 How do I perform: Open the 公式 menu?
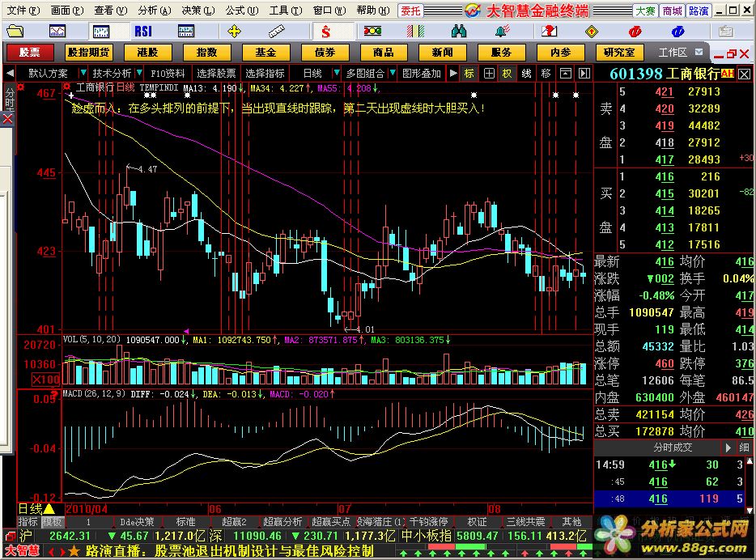coord(242,11)
